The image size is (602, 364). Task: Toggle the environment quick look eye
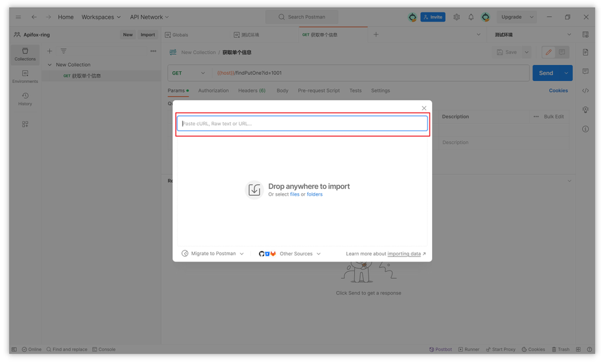click(x=585, y=34)
